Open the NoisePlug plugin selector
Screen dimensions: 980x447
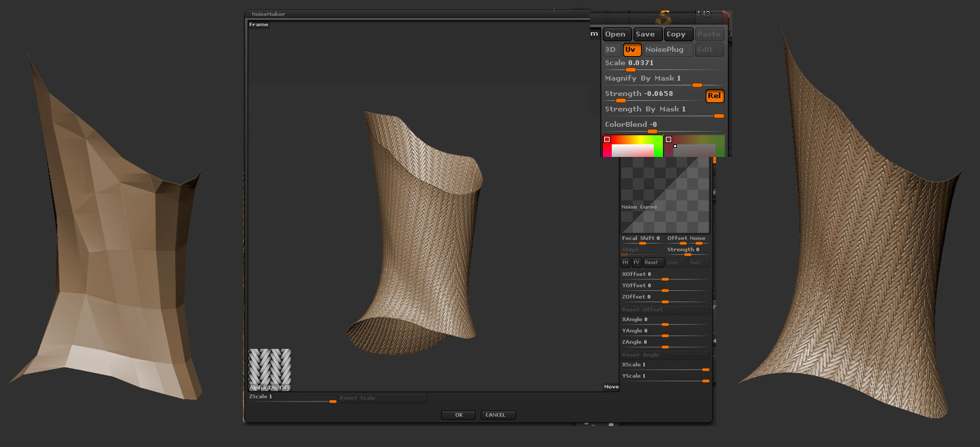pos(668,50)
